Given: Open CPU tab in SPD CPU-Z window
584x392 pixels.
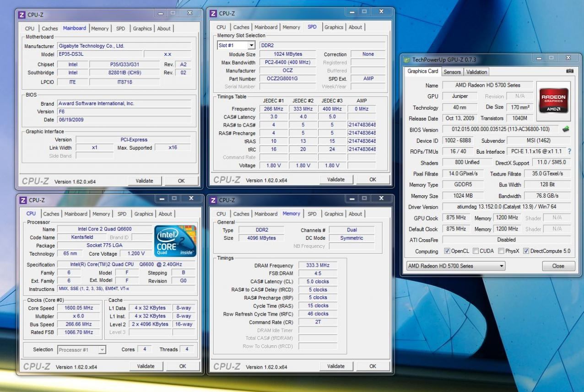Looking at the screenshot, I should click(x=221, y=27).
